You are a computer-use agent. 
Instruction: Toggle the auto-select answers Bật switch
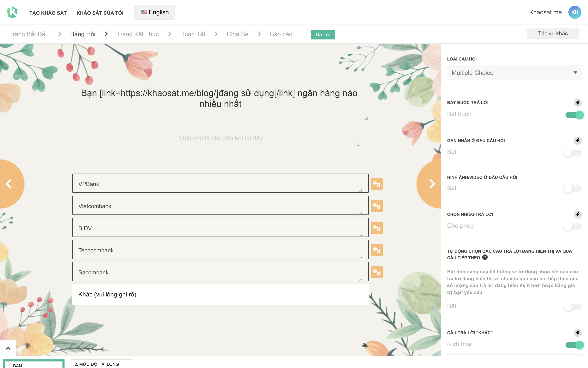click(572, 307)
